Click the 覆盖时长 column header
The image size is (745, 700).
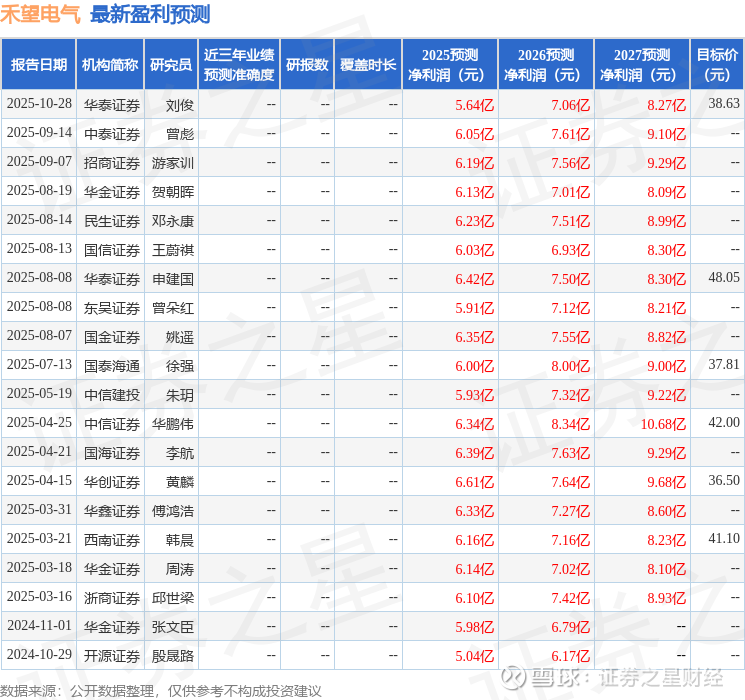[x=368, y=65]
